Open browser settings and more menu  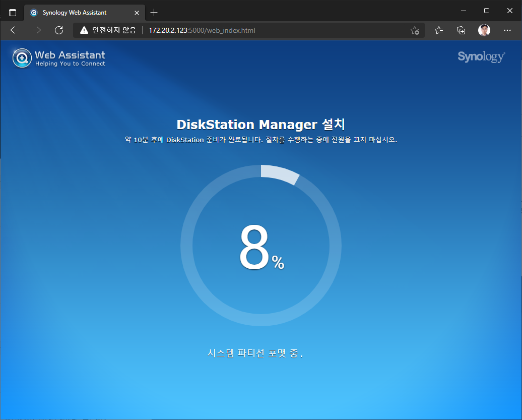tap(507, 30)
